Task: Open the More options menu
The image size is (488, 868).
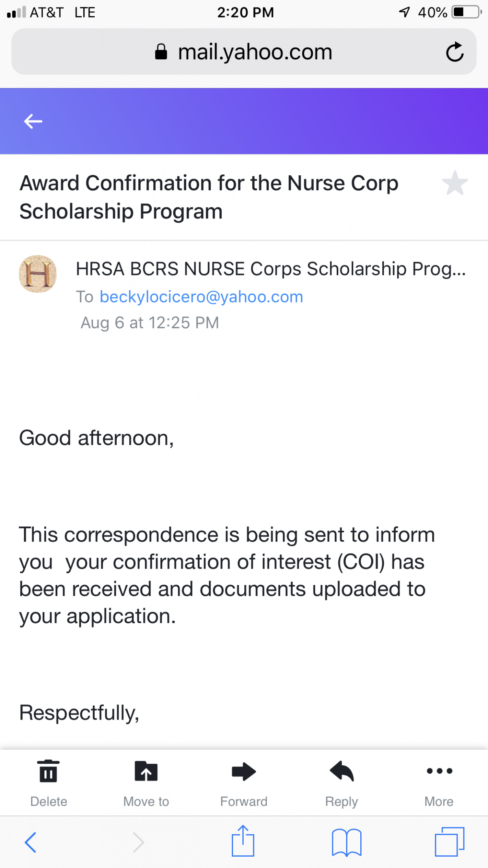Action: coord(439,771)
